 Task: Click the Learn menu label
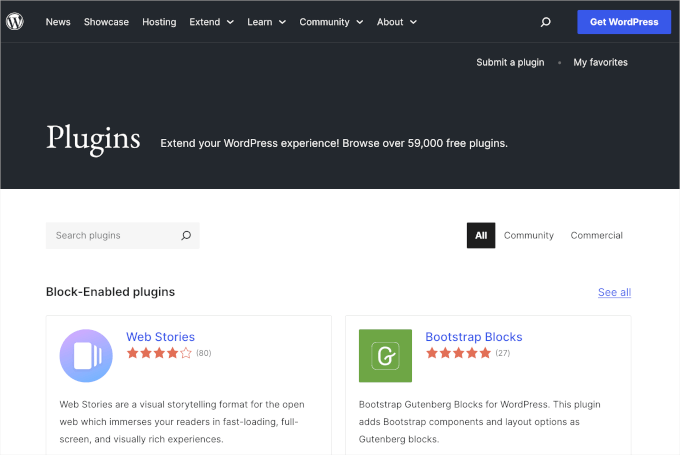click(260, 22)
